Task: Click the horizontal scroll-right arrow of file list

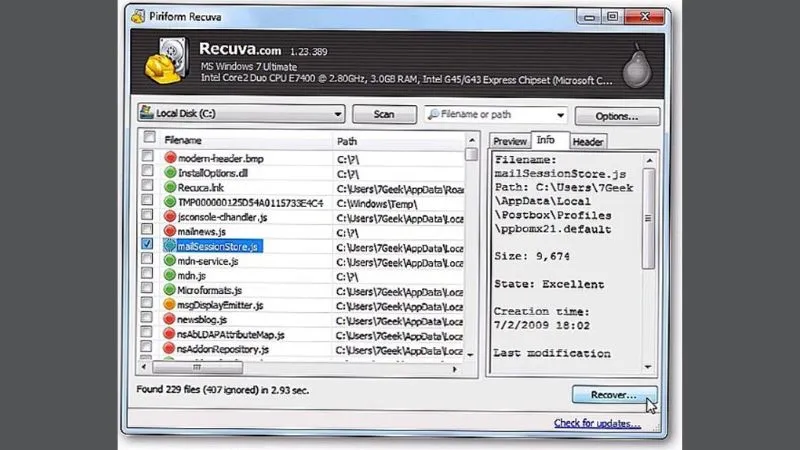Action: (x=455, y=369)
